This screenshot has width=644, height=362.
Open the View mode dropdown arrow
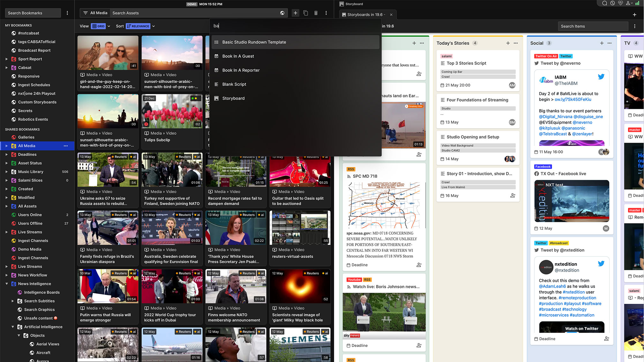click(x=109, y=26)
